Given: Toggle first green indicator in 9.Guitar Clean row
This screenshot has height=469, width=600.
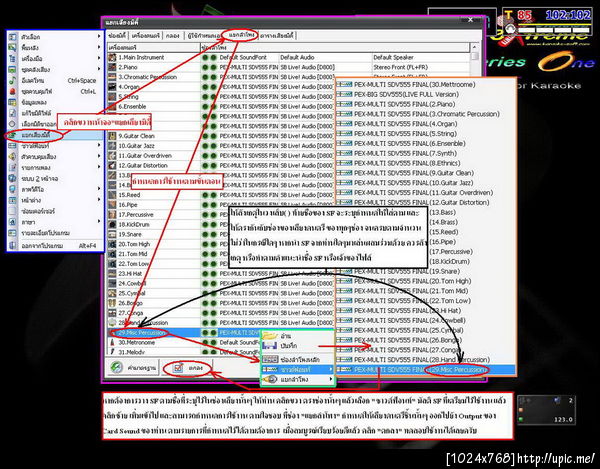Looking at the screenshot, I should (x=205, y=136).
